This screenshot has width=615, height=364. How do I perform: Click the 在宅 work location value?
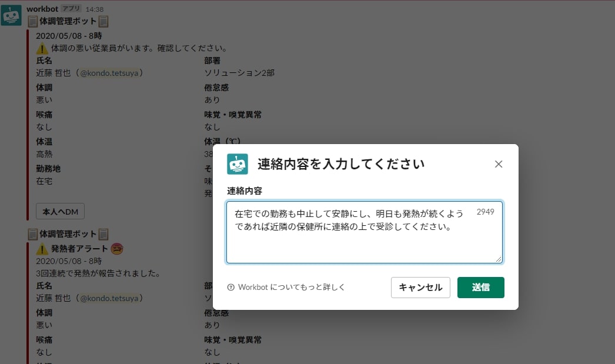point(44,181)
